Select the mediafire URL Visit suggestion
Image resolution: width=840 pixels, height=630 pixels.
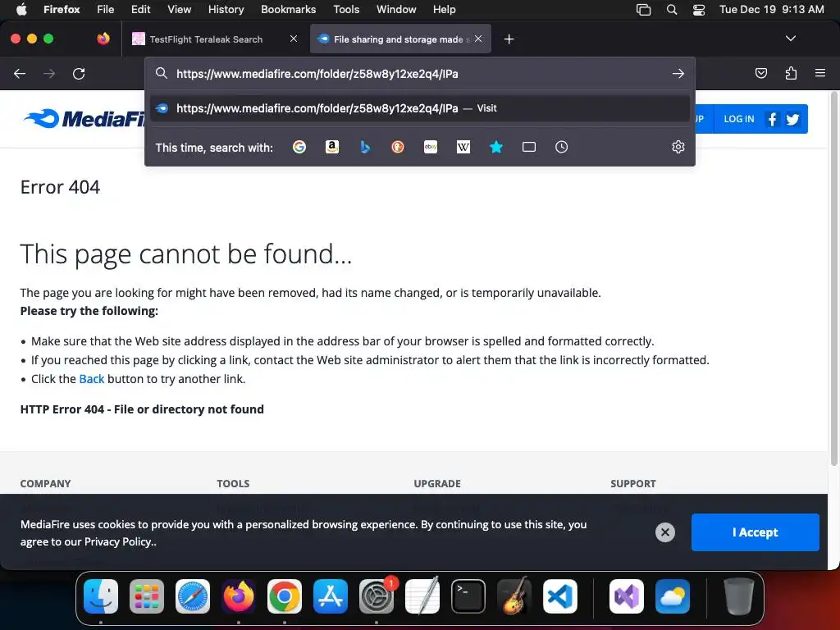[420, 108]
